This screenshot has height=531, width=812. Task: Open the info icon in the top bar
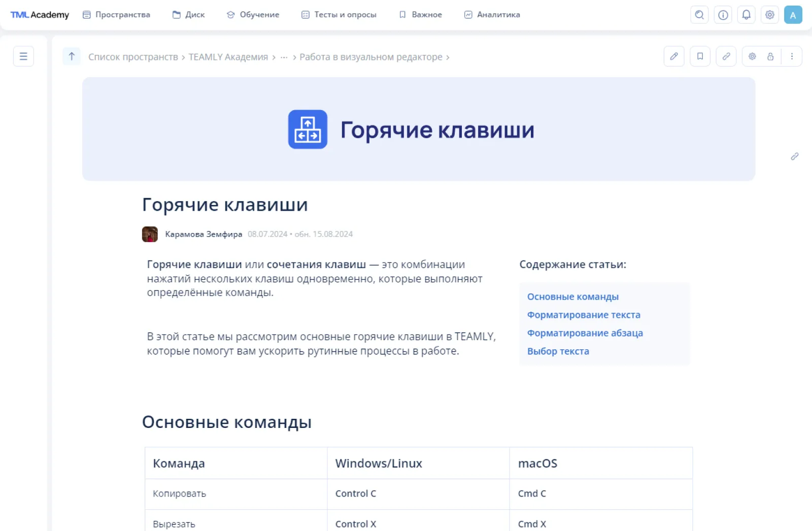tap(723, 15)
